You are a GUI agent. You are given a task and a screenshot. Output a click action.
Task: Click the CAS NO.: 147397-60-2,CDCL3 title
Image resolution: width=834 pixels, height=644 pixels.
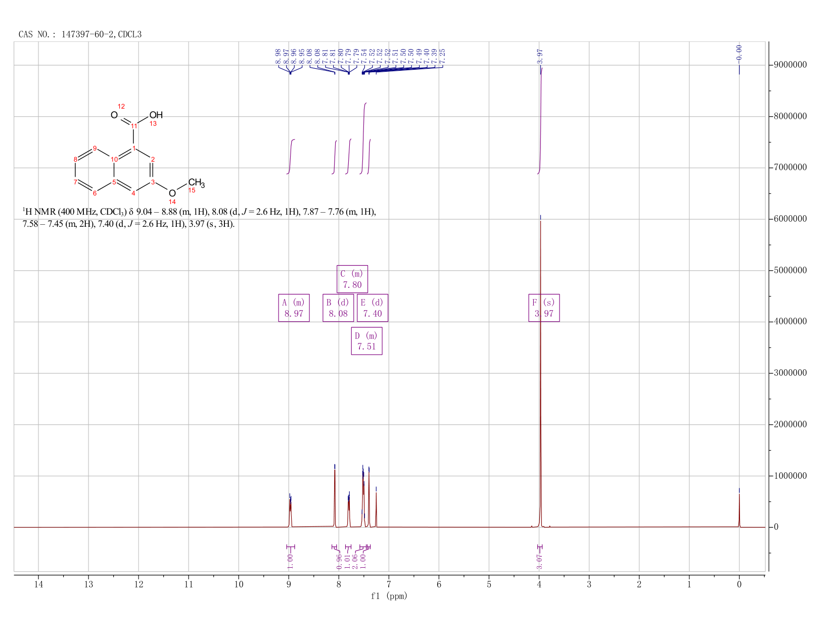click(80, 34)
